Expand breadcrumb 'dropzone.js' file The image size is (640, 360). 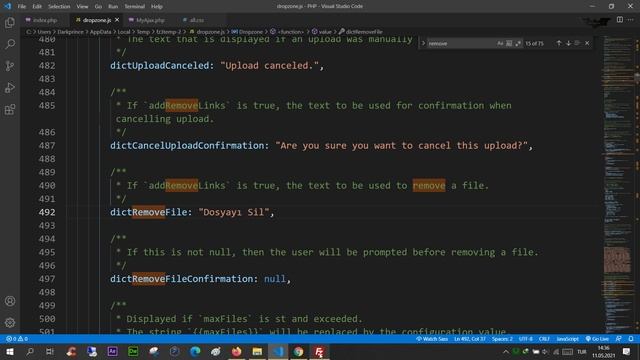[x=207, y=31]
